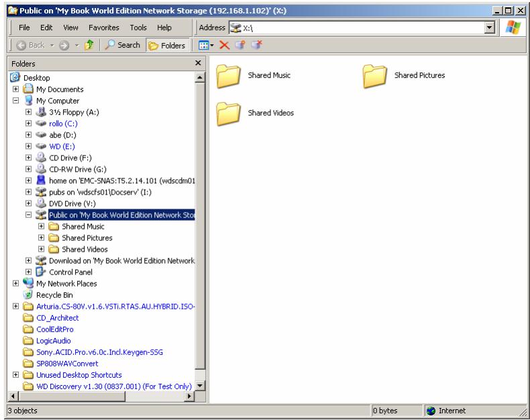Select the LogicAudio folder
530x420 pixels.
coord(54,341)
